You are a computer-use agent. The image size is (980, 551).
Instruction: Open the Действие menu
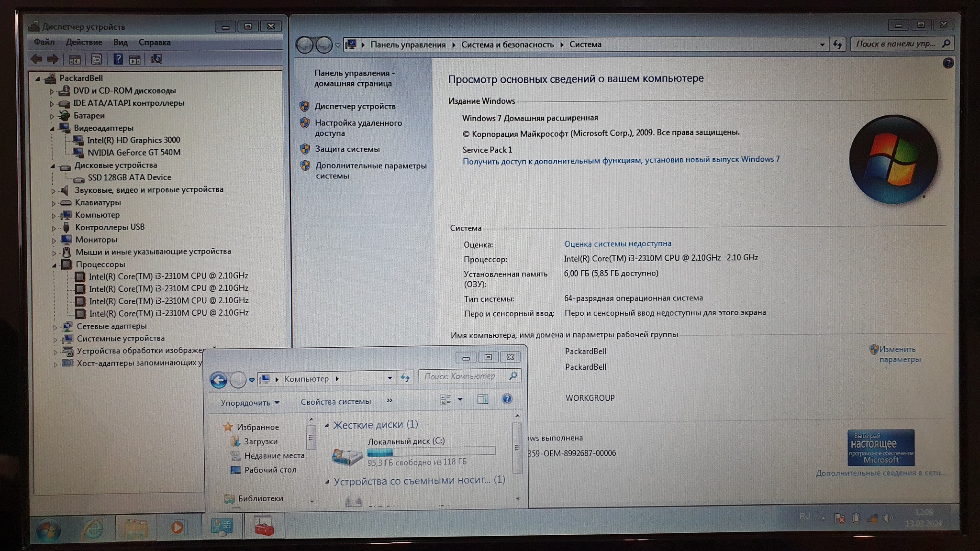click(84, 42)
